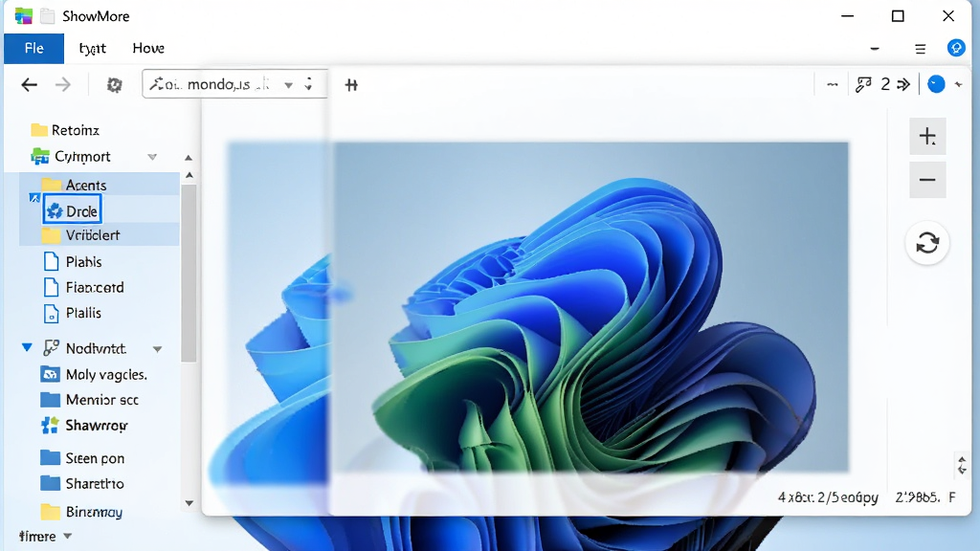Viewport: 980px width, 551px height.
Task: Go back with the left arrow
Action: 30,84
